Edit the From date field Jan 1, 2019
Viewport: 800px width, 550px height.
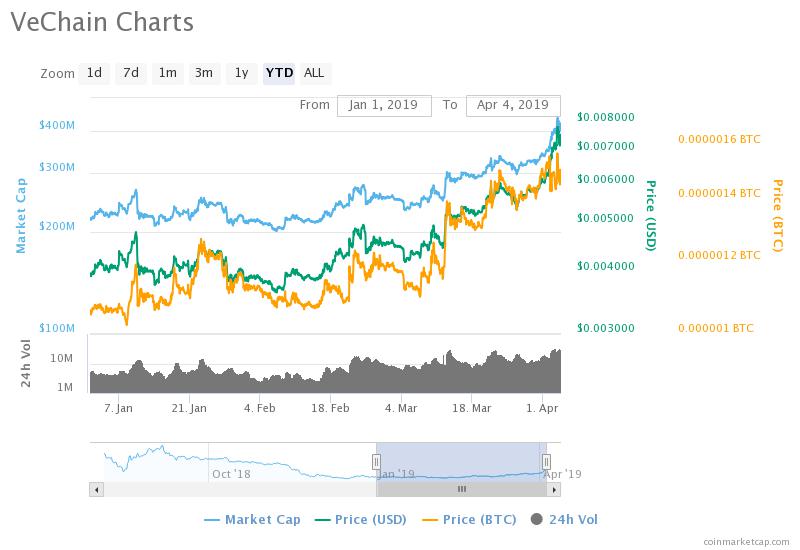(x=384, y=106)
